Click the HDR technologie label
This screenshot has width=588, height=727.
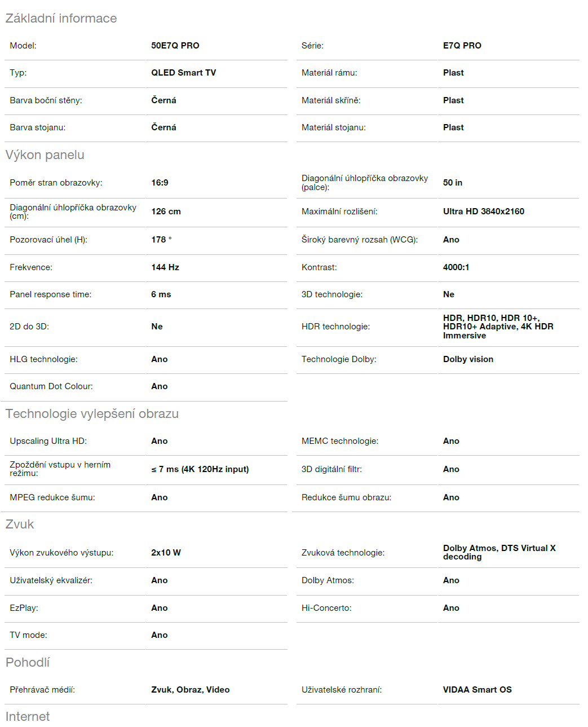(x=335, y=327)
